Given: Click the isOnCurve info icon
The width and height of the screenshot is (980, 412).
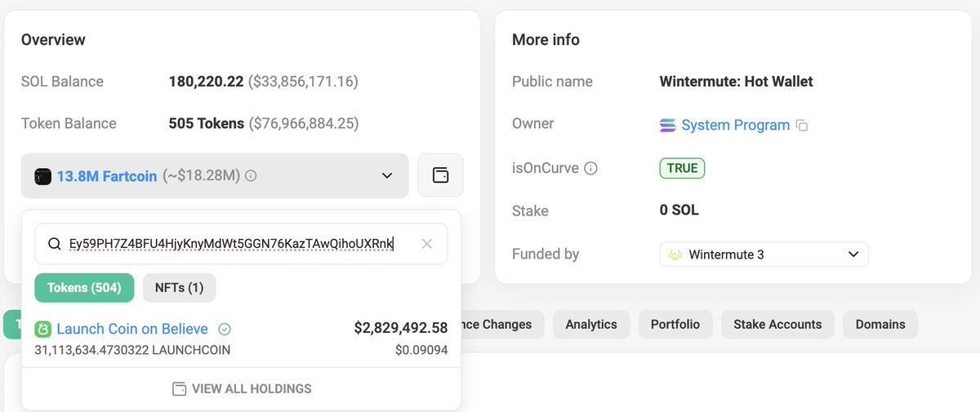Looking at the screenshot, I should (591, 168).
